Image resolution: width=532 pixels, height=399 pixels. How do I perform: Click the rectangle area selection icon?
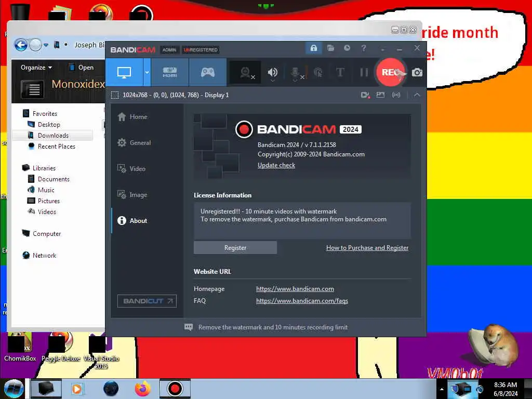115,95
